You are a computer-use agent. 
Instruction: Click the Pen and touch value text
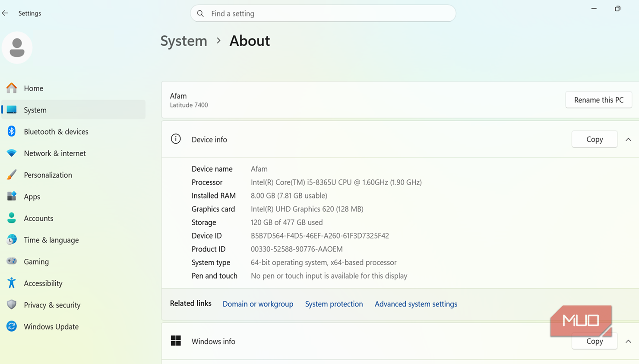pyautogui.click(x=329, y=276)
